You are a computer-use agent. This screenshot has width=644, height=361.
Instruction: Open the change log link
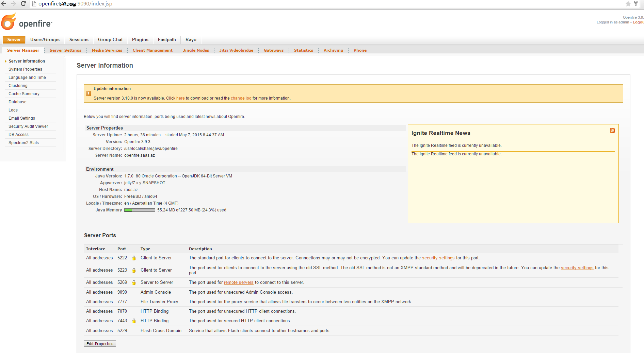tap(241, 98)
